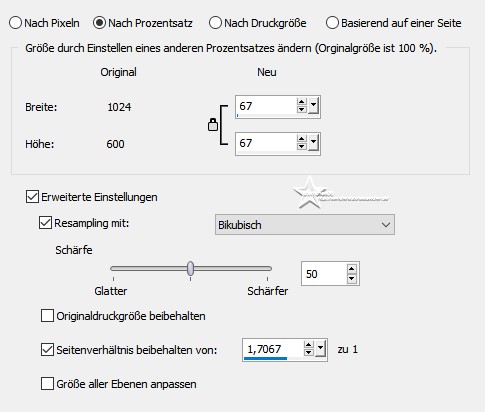Increase the Höhe percentage with up arrow
Image resolution: width=485 pixels, height=412 pixels.
(x=302, y=139)
